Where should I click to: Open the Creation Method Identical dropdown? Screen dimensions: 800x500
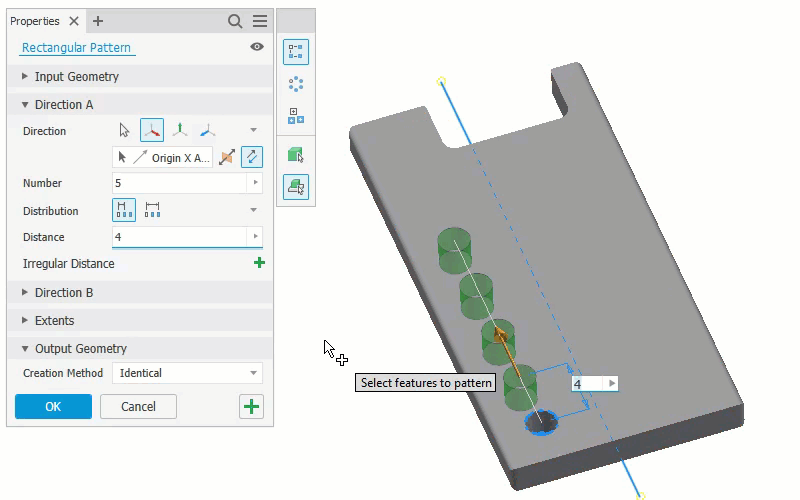(x=188, y=373)
